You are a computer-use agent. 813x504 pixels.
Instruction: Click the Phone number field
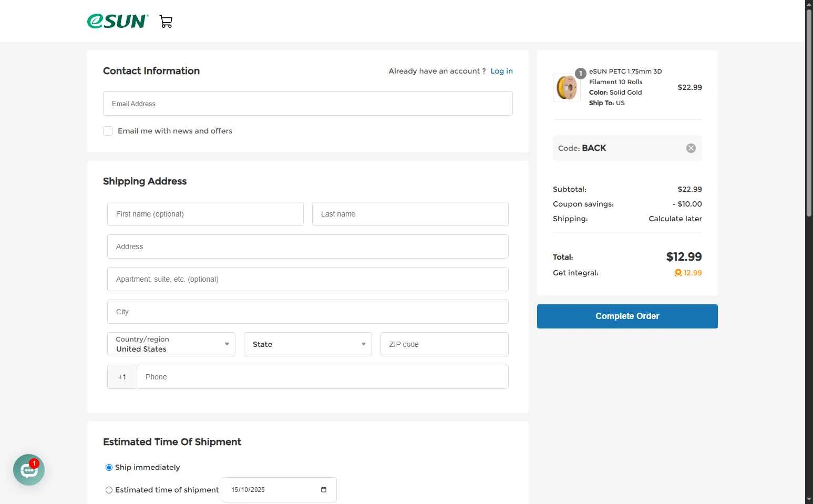[x=323, y=377]
